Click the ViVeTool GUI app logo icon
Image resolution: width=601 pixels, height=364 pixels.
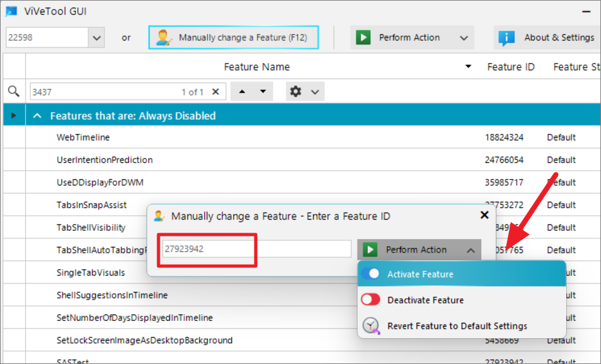point(12,12)
